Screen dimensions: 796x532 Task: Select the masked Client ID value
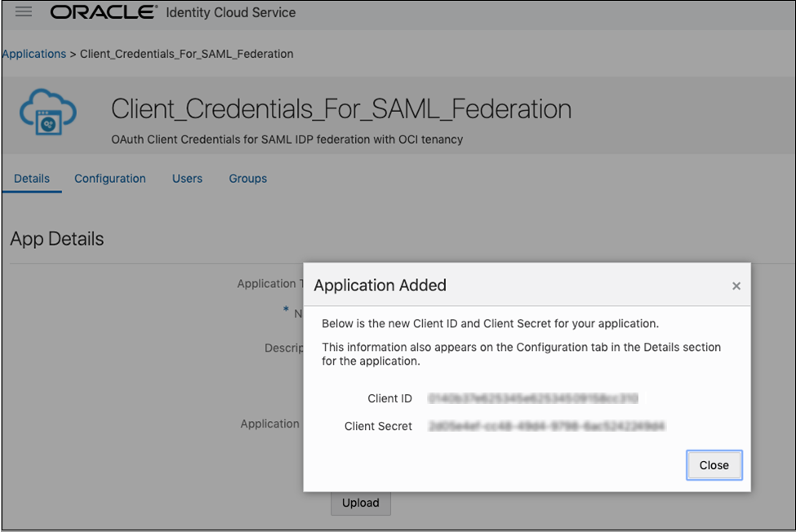(529, 398)
